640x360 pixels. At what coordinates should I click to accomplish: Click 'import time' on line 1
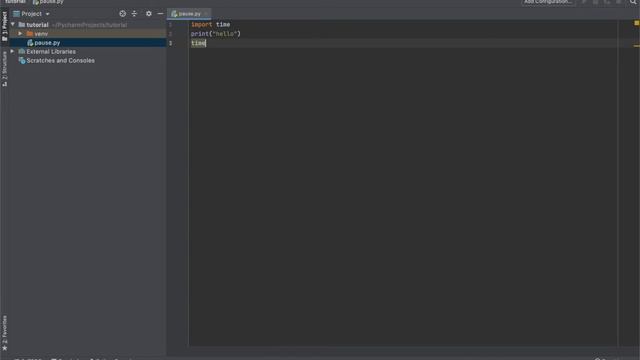tap(210, 24)
